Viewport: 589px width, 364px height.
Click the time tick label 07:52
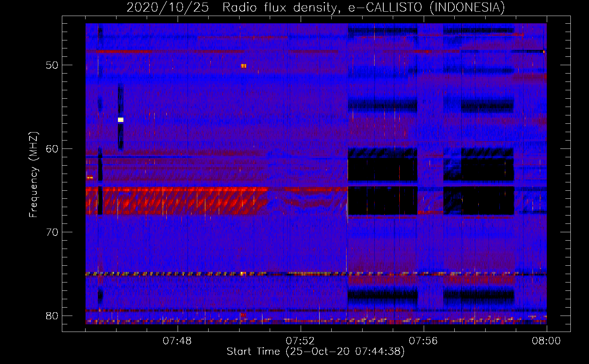point(300,341)
